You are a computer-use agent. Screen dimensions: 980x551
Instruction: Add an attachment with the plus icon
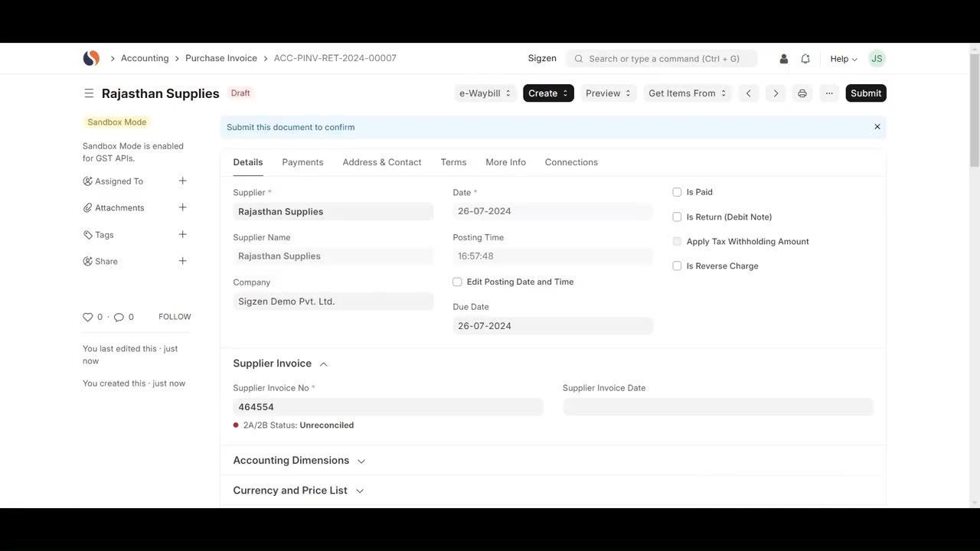(x=182, y=207)
